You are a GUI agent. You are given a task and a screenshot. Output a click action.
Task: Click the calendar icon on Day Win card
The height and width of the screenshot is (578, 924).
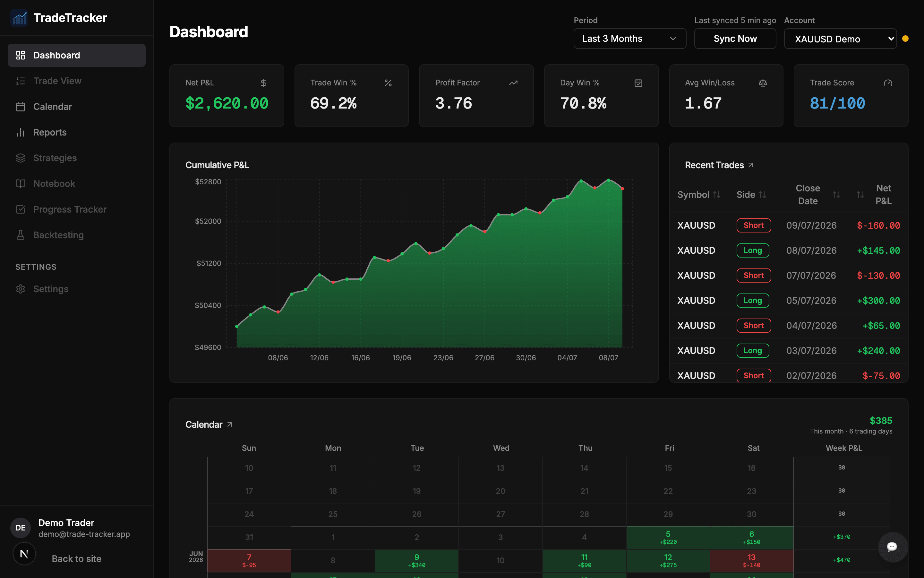(x=638, y=83)
